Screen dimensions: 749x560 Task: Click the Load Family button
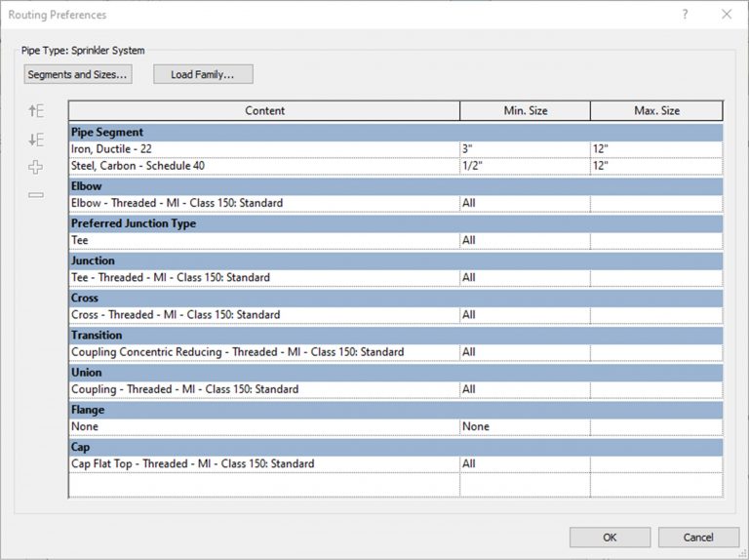[202, 74]
